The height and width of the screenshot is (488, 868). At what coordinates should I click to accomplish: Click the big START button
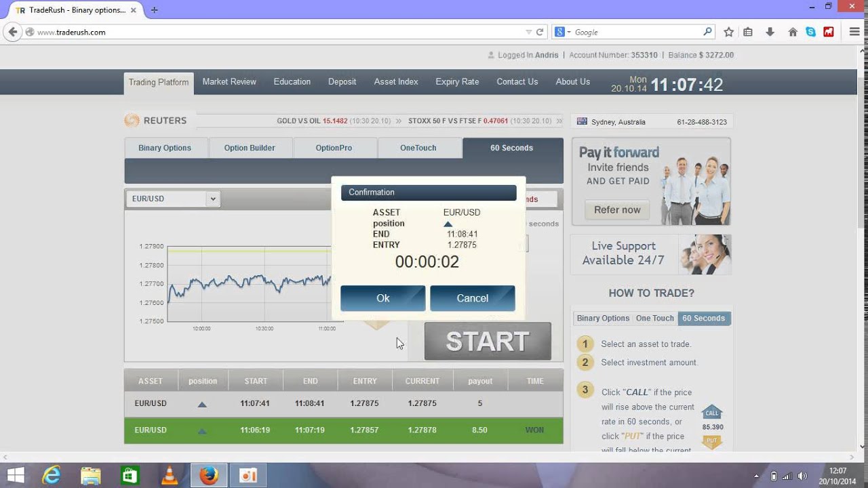pos(488,341)
